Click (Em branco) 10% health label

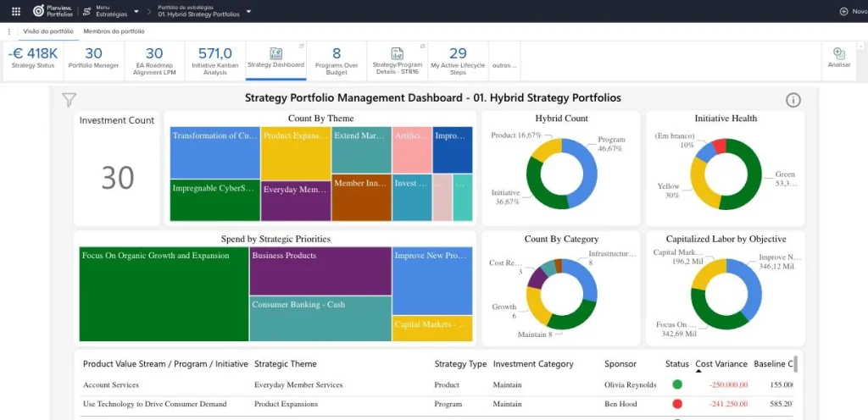[674, 140]
